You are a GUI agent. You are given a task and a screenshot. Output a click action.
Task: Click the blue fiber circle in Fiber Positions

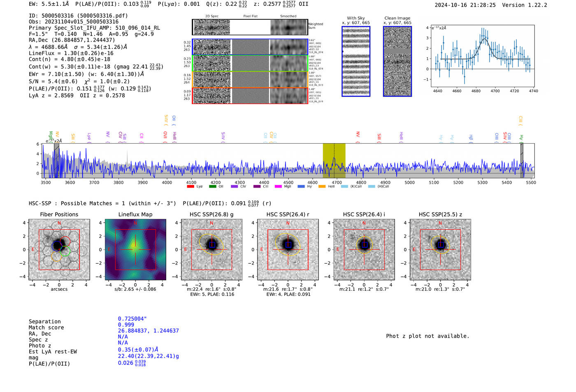[x=57, y=246]
